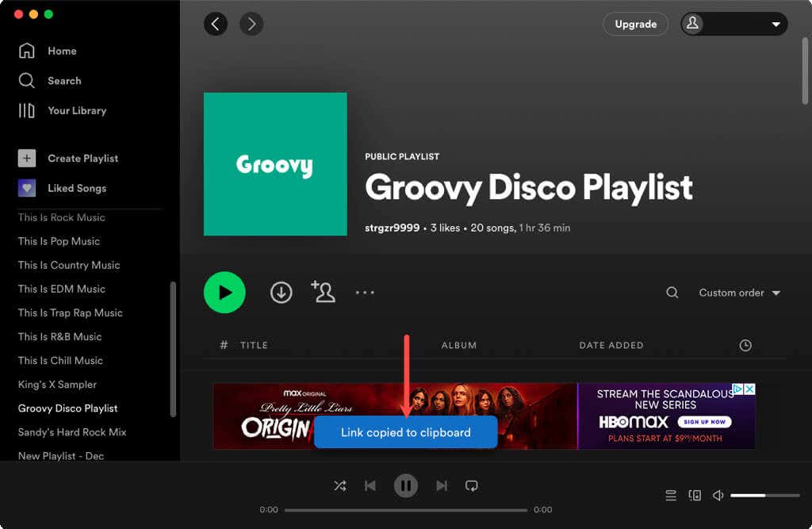
Task: Open Your Library from the sidebar
Action: click(76, 110)
